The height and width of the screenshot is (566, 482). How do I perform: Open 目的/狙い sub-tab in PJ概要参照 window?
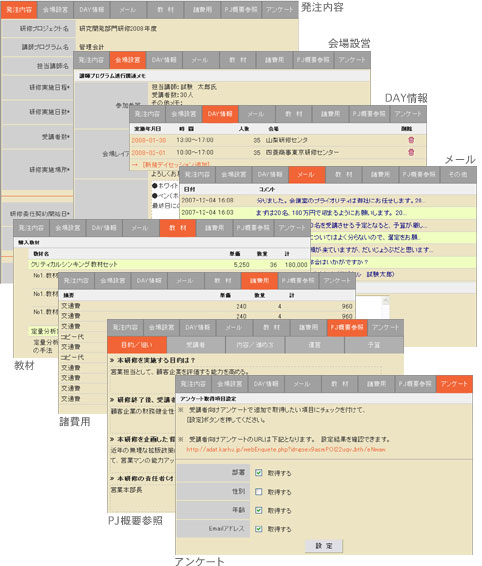(137, 345)
